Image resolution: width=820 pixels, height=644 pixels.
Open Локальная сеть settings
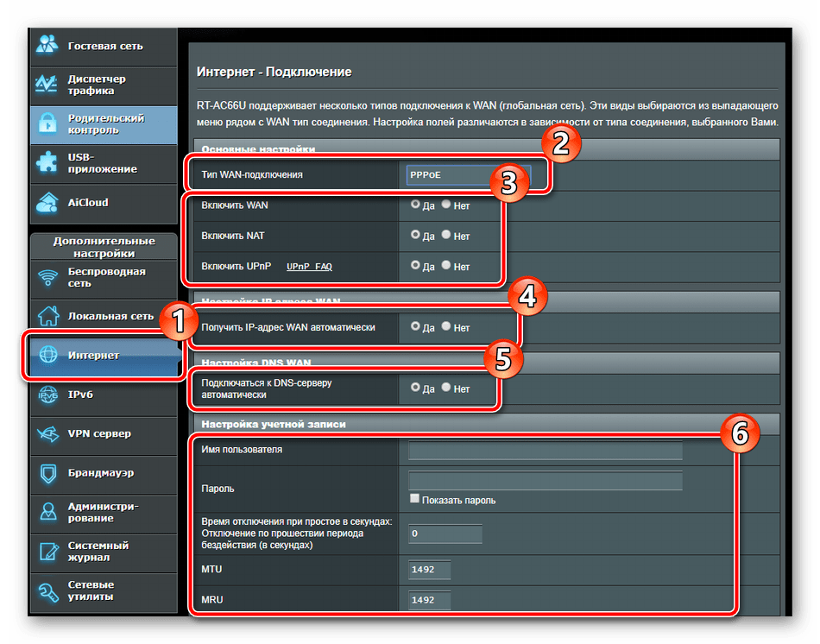click(104, 316)
